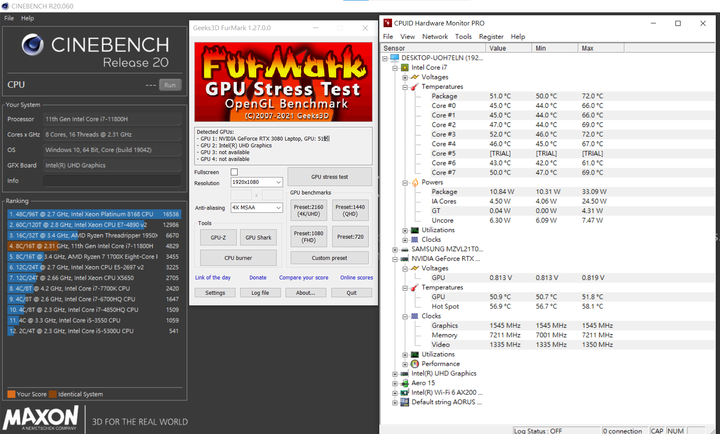Click GPU Shark tool button
The image size is (720, 434).
click(258, 237)
